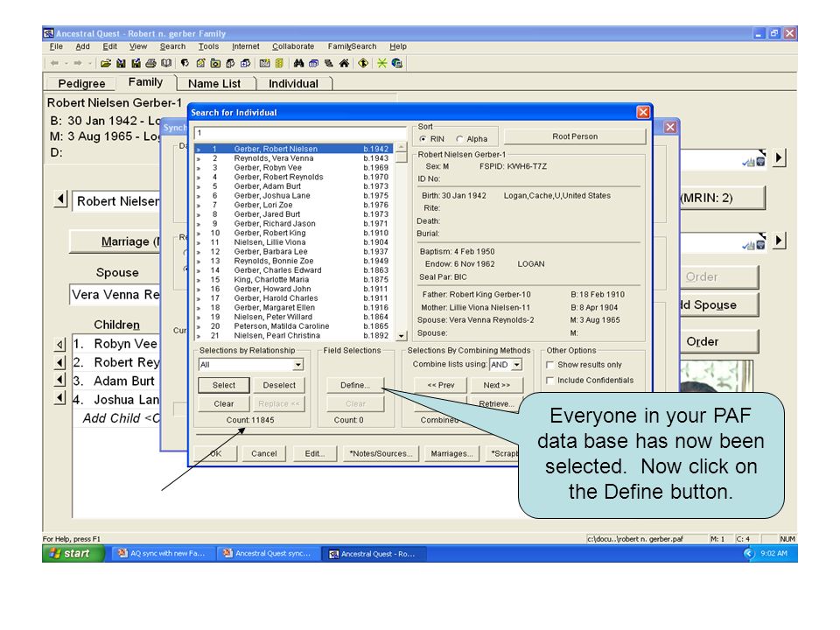
Task: Click the Deselect button
Action: click(279, 385)
